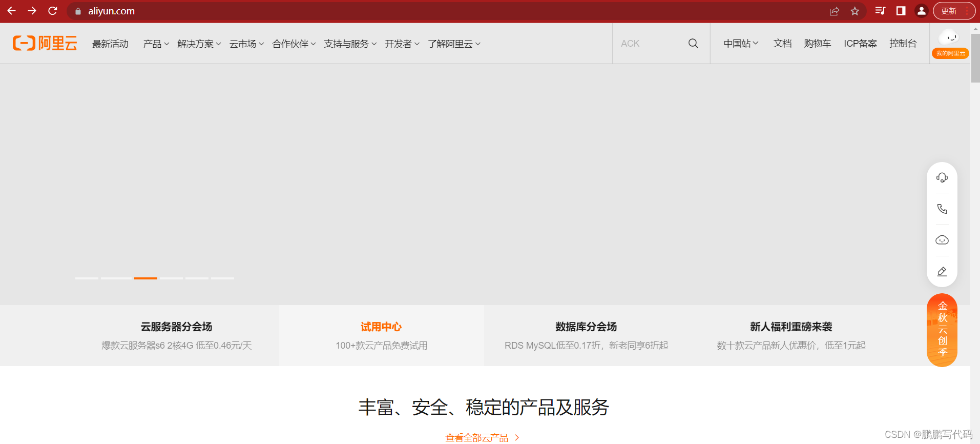
Task: Click the text 100+款云产品免费试用
Action: click(x=382, y=346)
